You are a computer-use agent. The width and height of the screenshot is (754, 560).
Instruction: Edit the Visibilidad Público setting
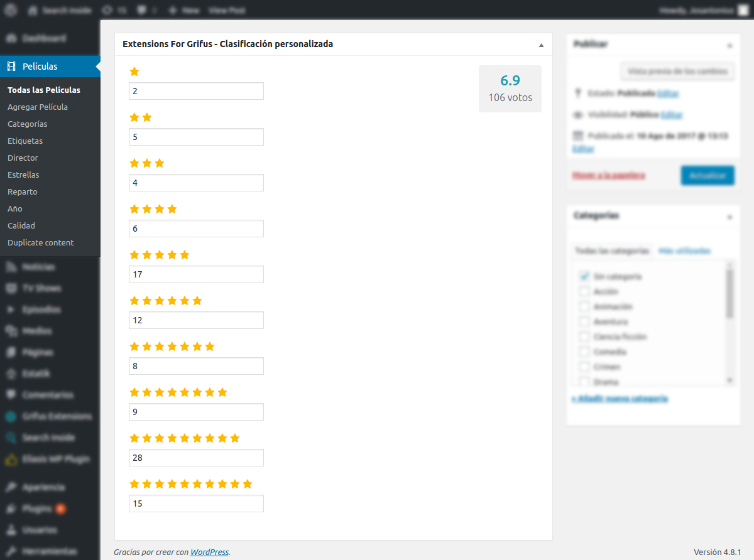tap(672, 115)
